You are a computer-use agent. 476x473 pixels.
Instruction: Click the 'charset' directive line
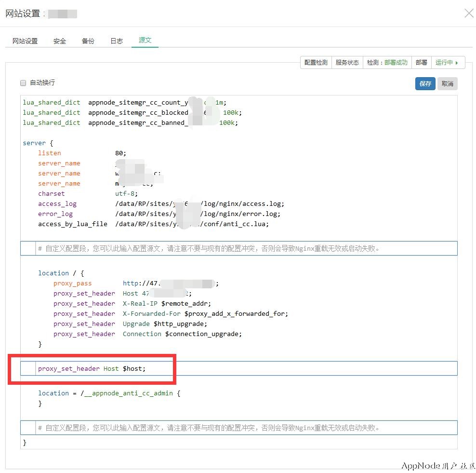click(x=88, y=193)
